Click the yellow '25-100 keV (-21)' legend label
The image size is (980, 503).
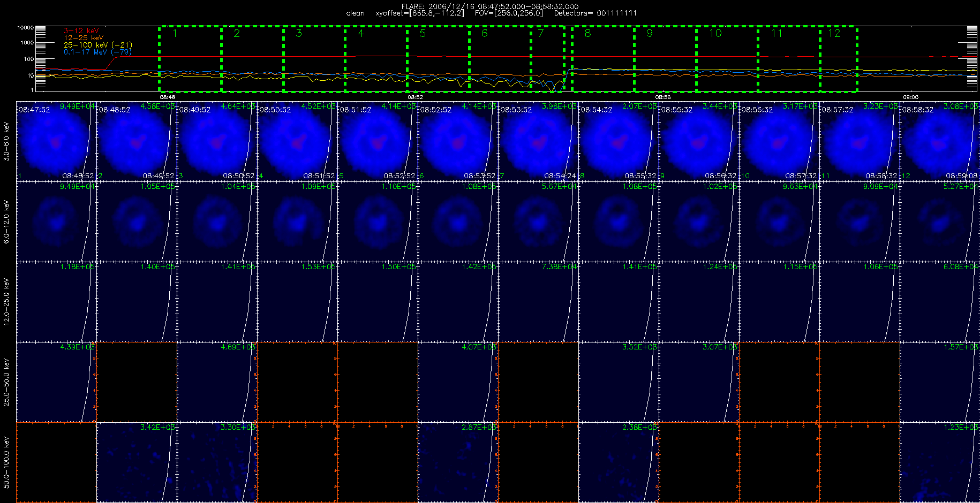point(98,45)
